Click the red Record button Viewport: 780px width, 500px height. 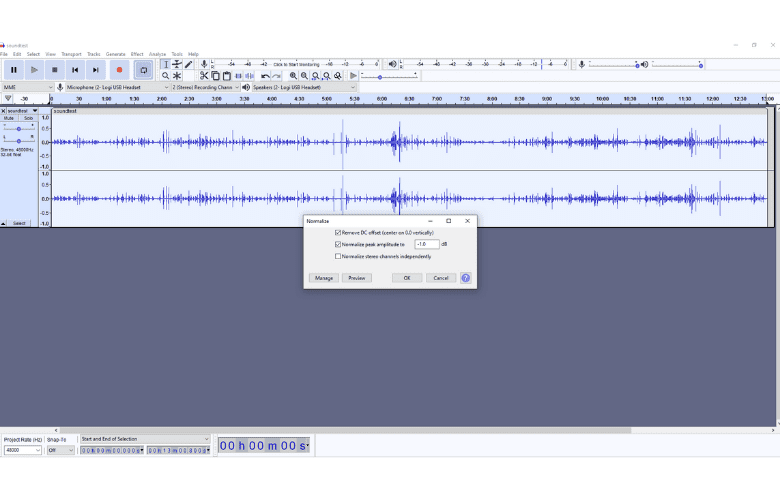[x=119, y=70]
